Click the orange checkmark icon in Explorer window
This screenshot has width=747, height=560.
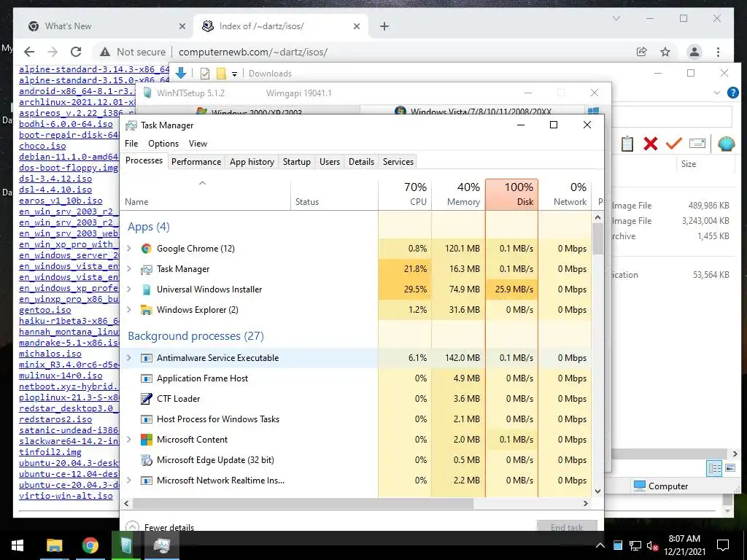click(673, 144)
